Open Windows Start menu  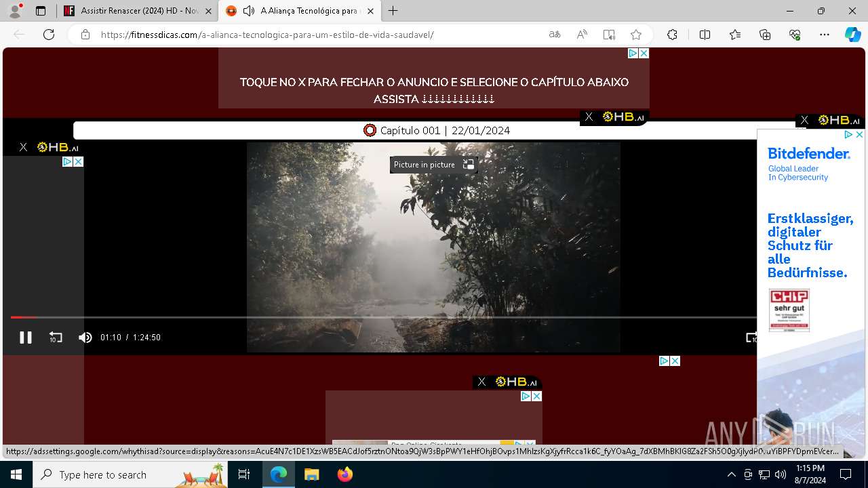pyautogui.click(x=16, y=474)
